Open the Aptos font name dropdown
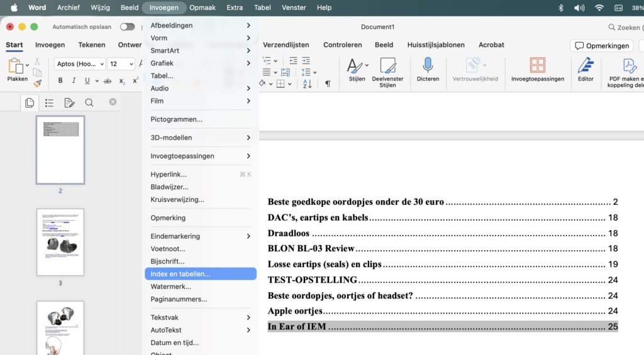Viewport: 644px width, 355px height. [x=101, y=64]
